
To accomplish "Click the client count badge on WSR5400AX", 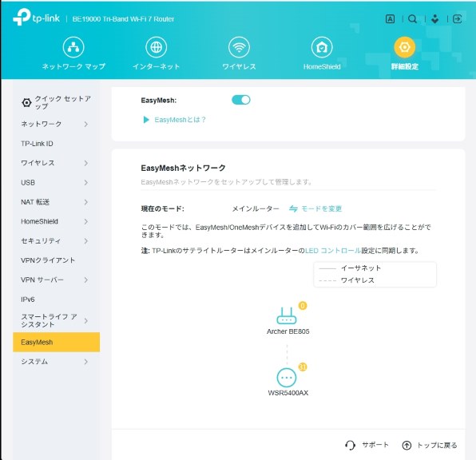I will coord(303,367).
